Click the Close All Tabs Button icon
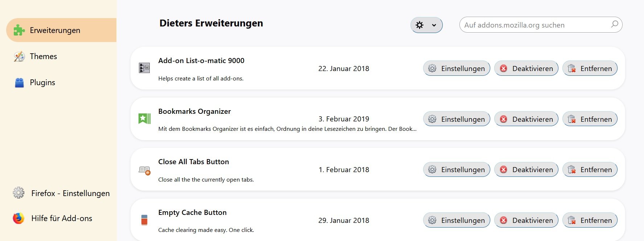Viewport: 644px width, 241px height. [144, 170]
